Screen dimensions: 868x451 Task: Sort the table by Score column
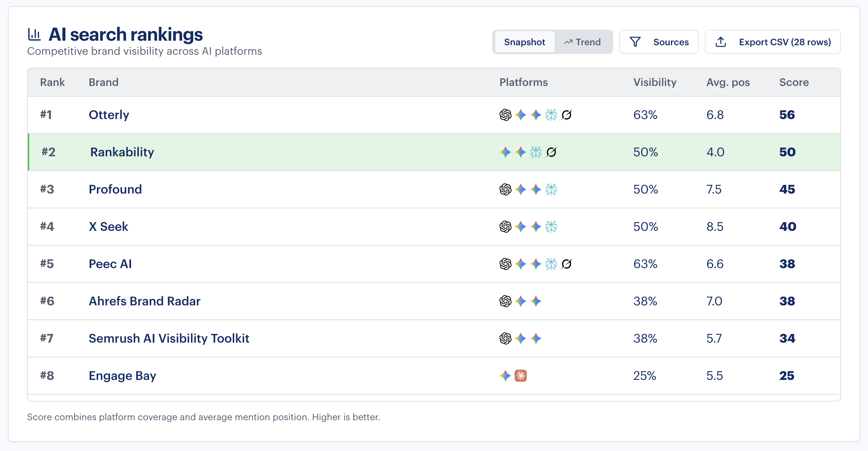coord(794,82)
